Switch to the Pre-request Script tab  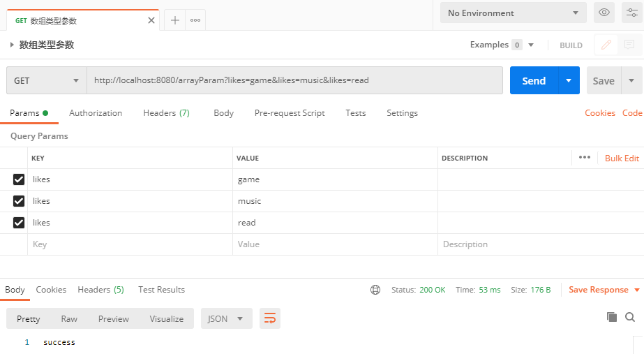290,113
